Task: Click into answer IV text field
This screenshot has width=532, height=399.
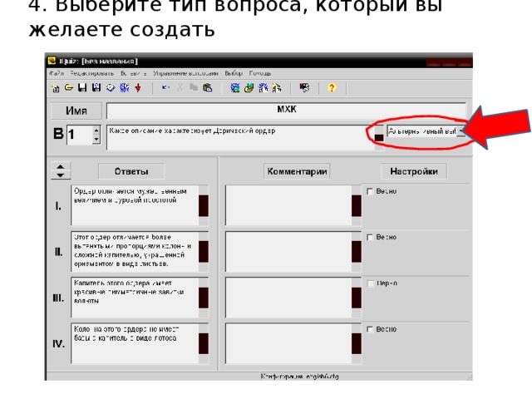Action: pyautogui.click(x=135, y=343)
